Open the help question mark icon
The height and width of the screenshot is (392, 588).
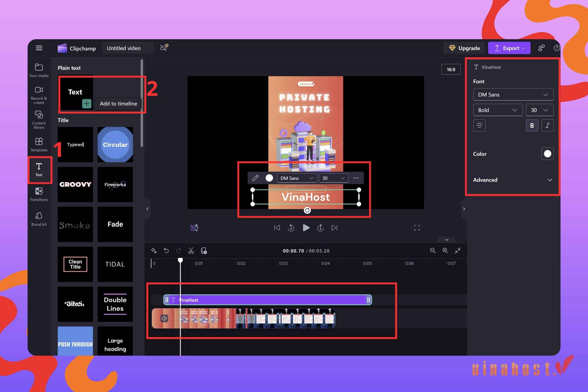pyautogui.click(x=556, y=48)
